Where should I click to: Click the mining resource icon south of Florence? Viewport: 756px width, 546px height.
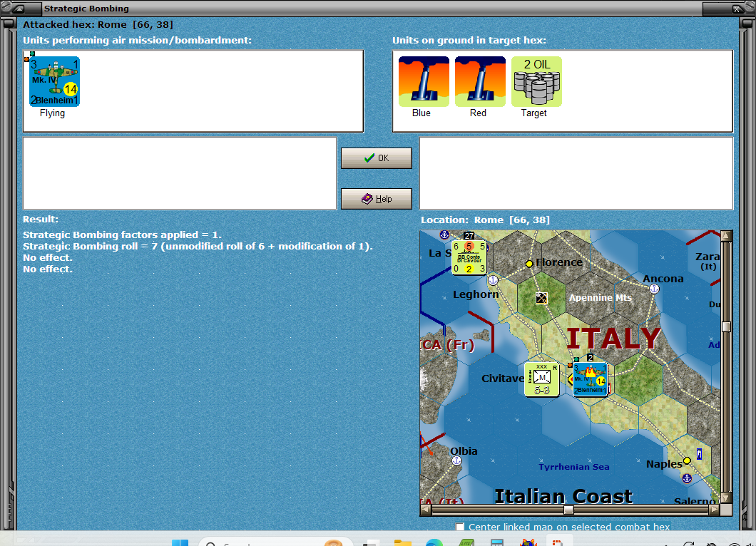click(x=541, y=298)
